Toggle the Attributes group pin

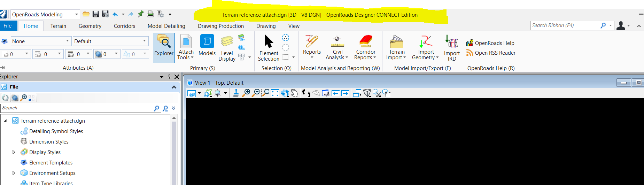click(x=2, y=68)
